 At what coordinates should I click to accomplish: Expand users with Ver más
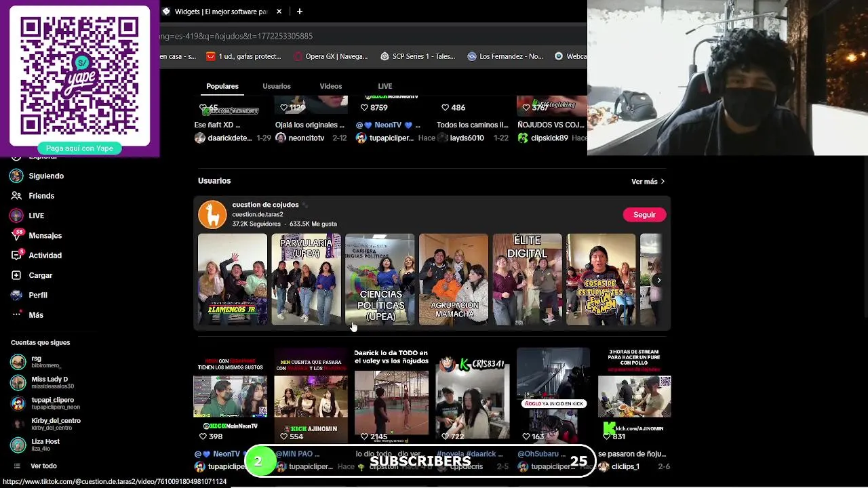[x=648, y=182]
